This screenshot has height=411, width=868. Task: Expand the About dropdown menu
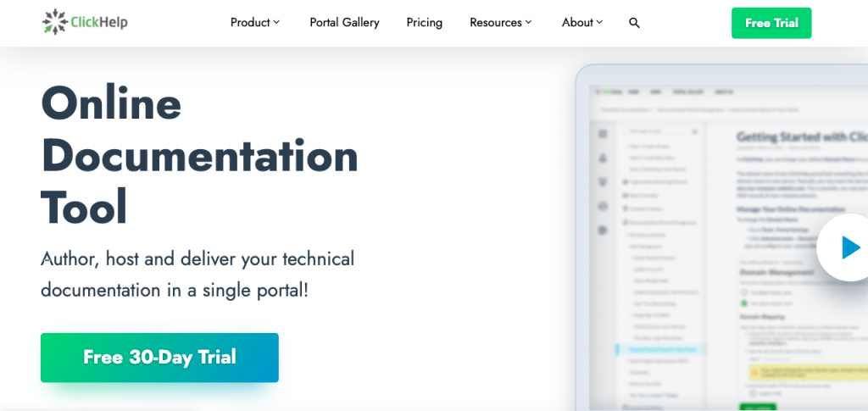(x=581, y=23)
